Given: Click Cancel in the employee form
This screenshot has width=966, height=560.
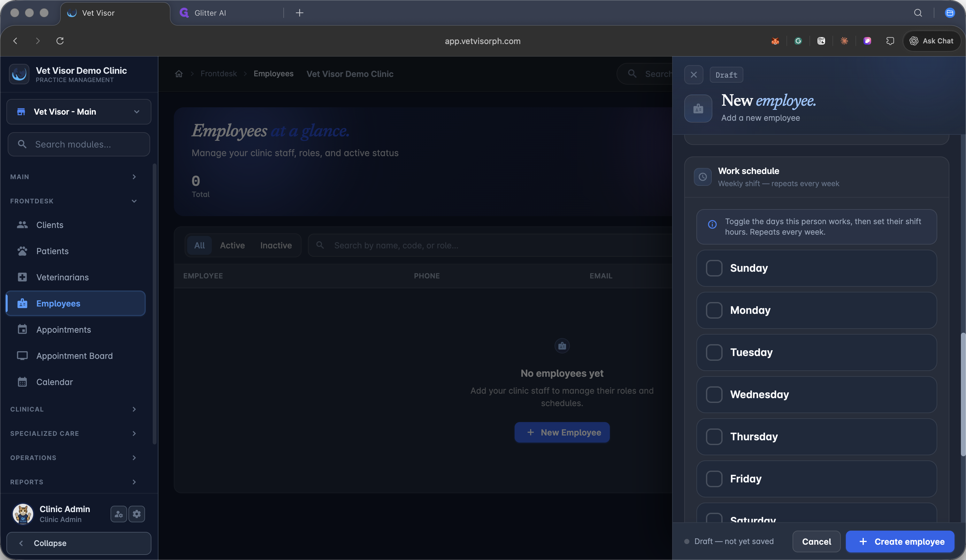Looking at the screenshot, I should click(x=816, y=541).
